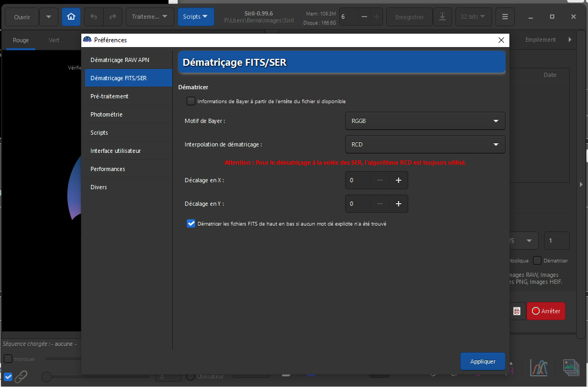Click the slider handle at bottom left
The image size is (588, 387).
click(47, 376)
